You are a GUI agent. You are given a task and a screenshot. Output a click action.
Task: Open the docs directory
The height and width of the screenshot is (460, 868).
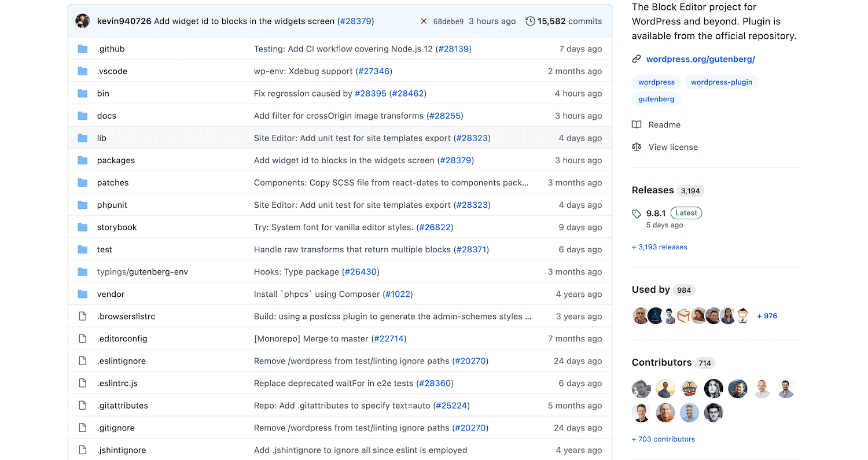click(106, 115)
